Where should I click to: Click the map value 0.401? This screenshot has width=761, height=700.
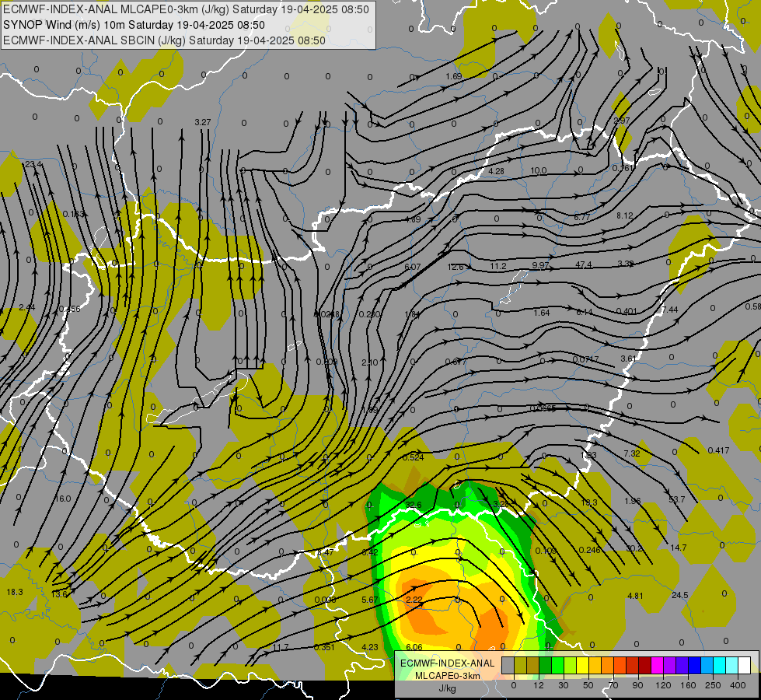tap(627, 311)
